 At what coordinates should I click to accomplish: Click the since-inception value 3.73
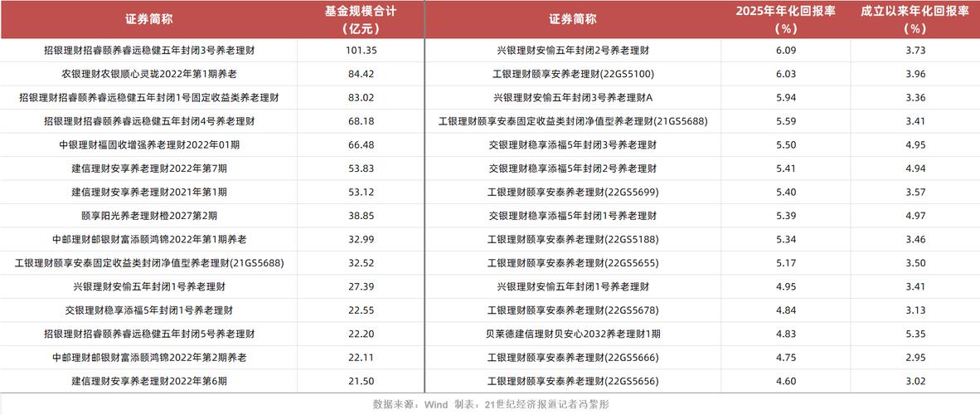pos(915,51)
